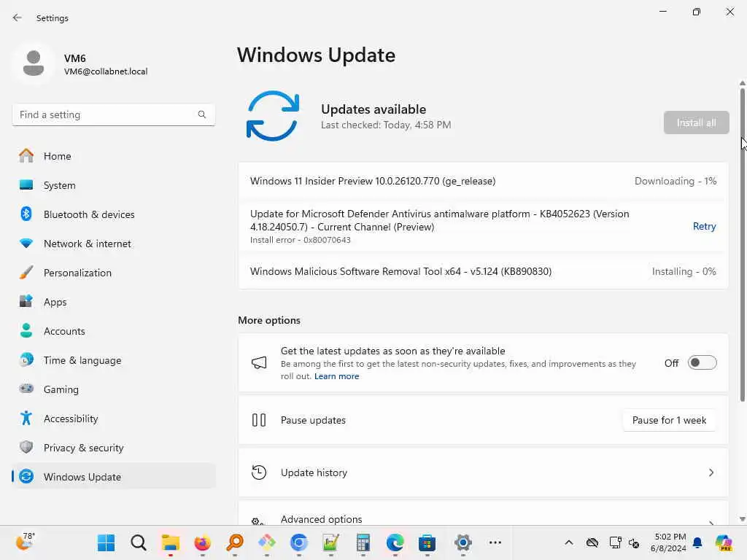The height and width of the screenshot is (560, 747).
Task: Click the megaphone icon for latest updates
Action: click(259, 363)
